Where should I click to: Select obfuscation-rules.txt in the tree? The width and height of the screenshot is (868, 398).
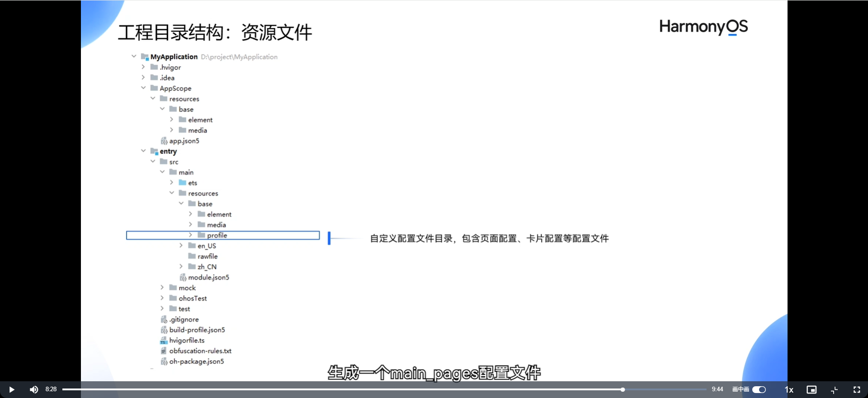click(200, 351)
